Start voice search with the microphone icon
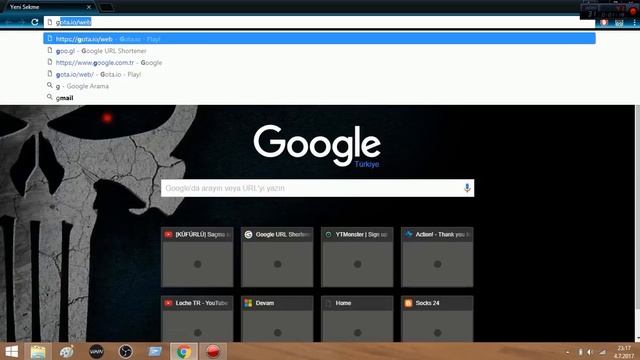The image size is (640, 360). point(467,188)
